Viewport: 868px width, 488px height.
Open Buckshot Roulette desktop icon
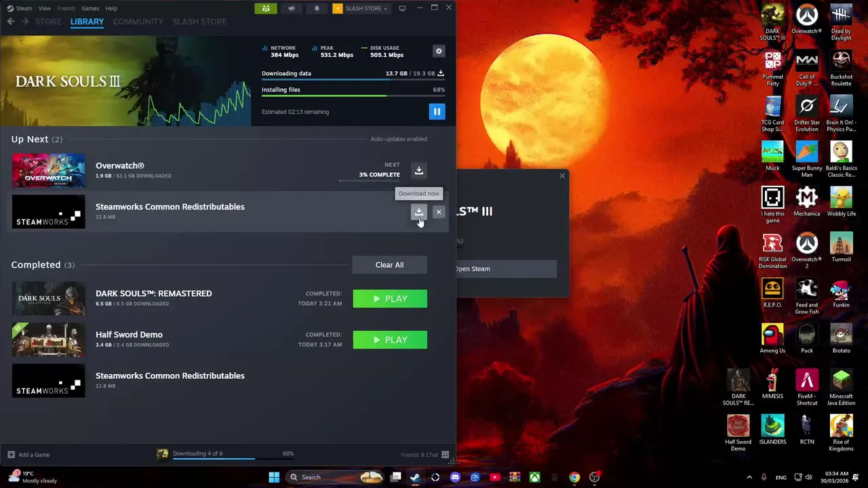coord(841,68)
